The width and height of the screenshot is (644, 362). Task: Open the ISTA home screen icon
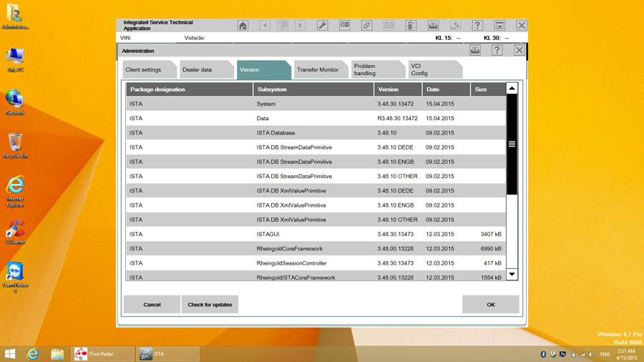pyautogui.click(x=243, y=26)
